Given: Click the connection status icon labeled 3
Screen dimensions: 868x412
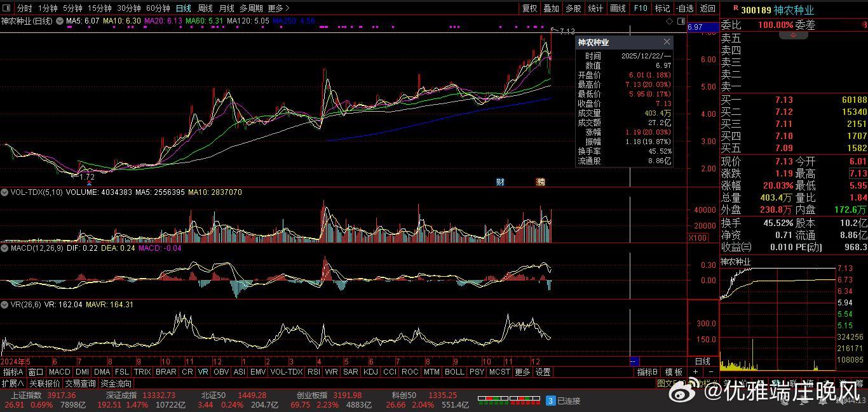Looking at the screenshot, I should 551,401.
